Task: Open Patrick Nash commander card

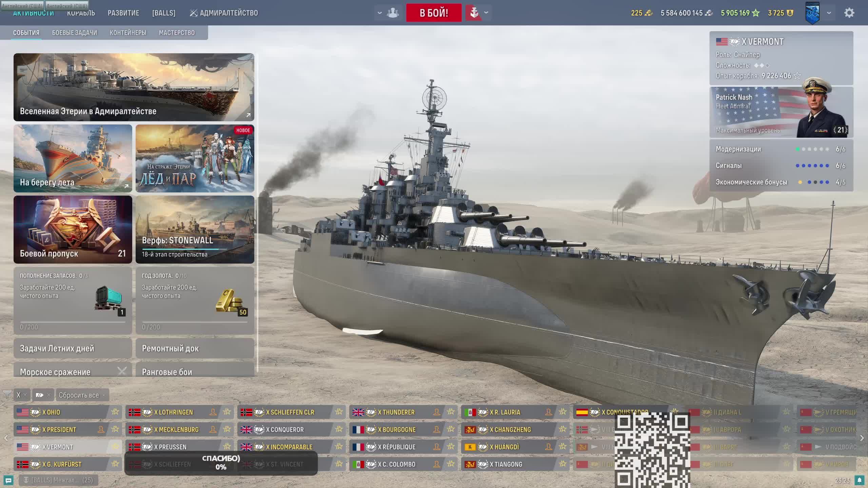Action: (781, 112)
